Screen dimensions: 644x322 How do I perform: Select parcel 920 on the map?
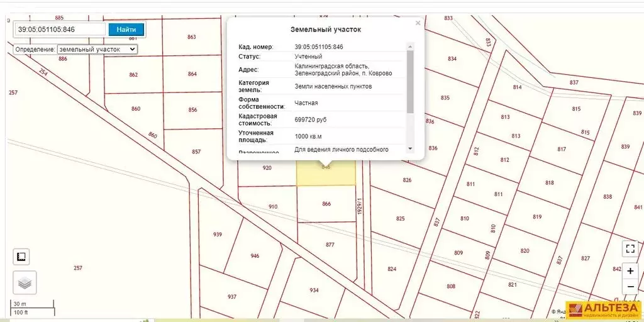[x=267, y=168]
